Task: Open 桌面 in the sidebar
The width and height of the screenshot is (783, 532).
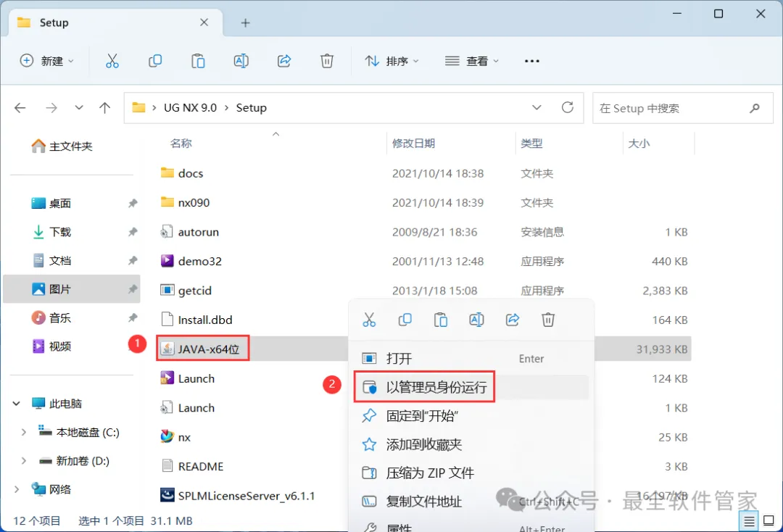Action: tap(51, 203)
